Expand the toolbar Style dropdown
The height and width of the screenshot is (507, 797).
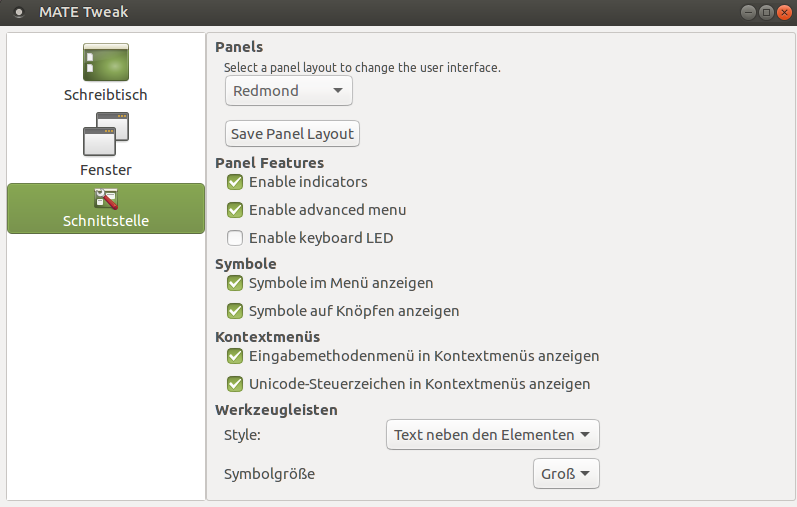[x=493, y=435]
